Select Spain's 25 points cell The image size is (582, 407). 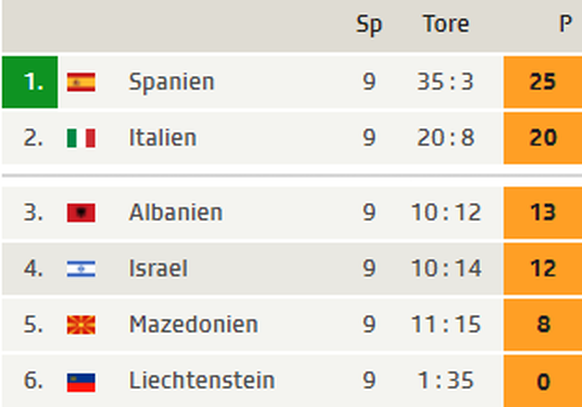click(x=543, y=82)
